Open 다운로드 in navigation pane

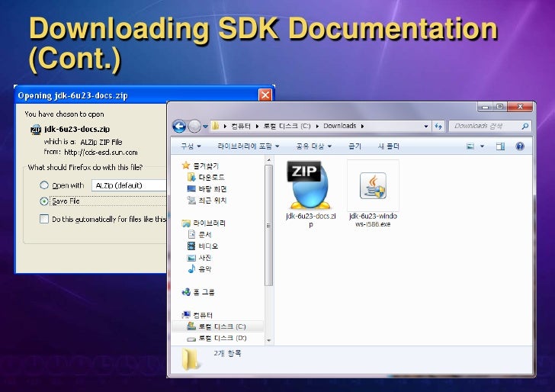(206, 177)
